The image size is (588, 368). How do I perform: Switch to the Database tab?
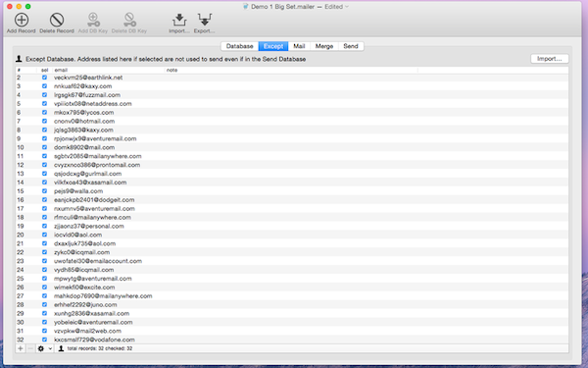[x=240, y=46]
